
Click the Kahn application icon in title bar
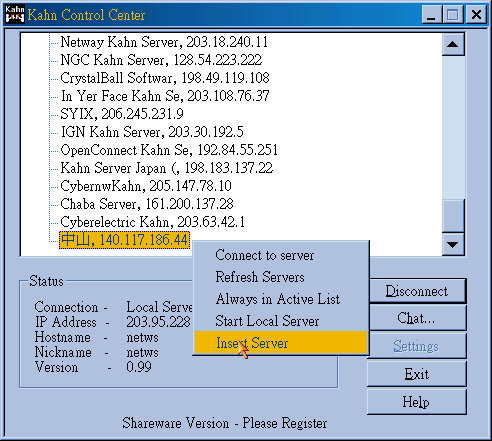[x=15, y=14]
